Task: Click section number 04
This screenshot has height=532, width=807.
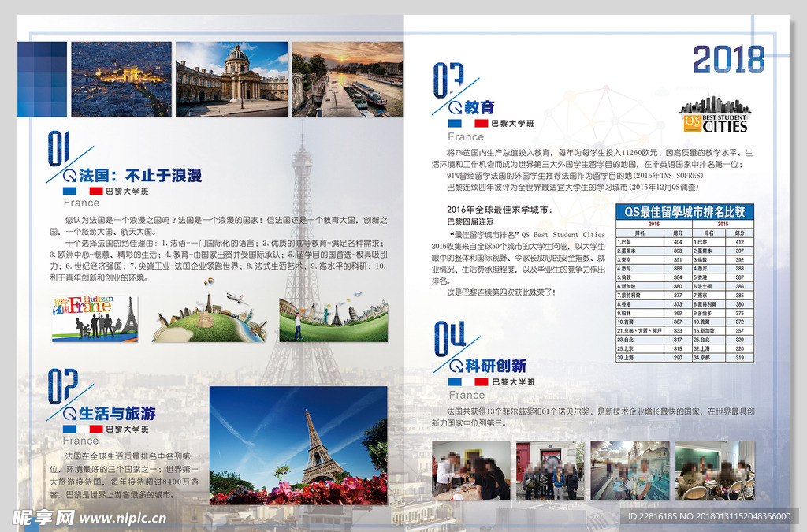Action: [450, 339]
